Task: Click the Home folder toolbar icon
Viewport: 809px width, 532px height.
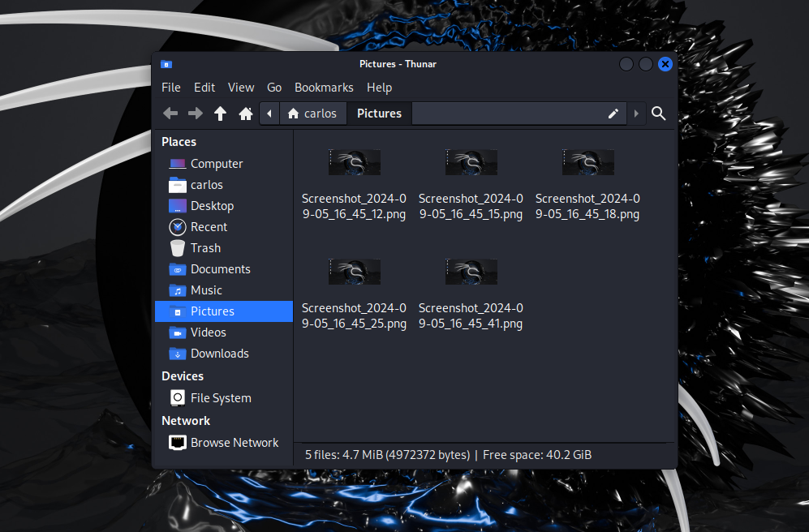Action: point(246,114)
